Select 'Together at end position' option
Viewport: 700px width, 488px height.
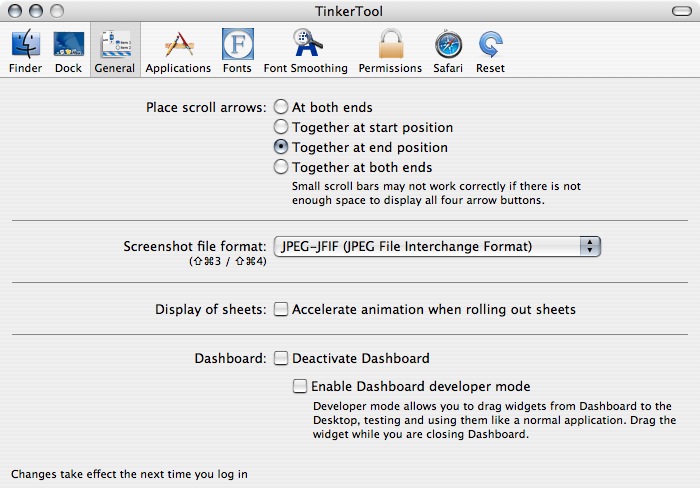281,147
